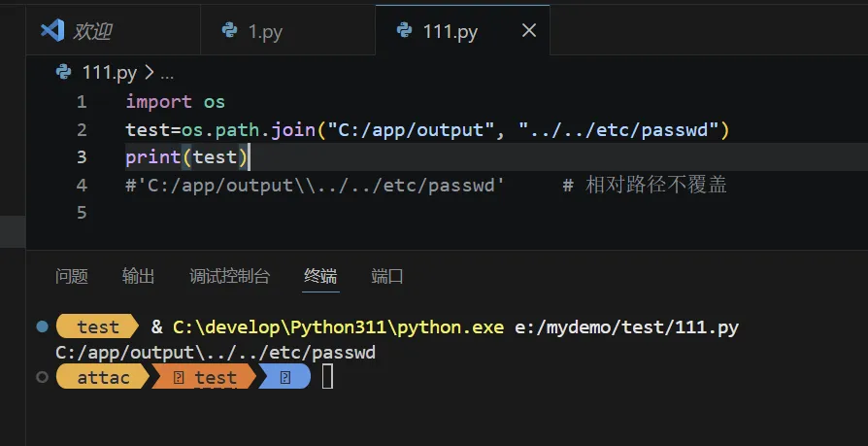The height and width of the screenshot is (446, 868).
Task: Click the 'import' keyword on line 1
Action: 159,102
